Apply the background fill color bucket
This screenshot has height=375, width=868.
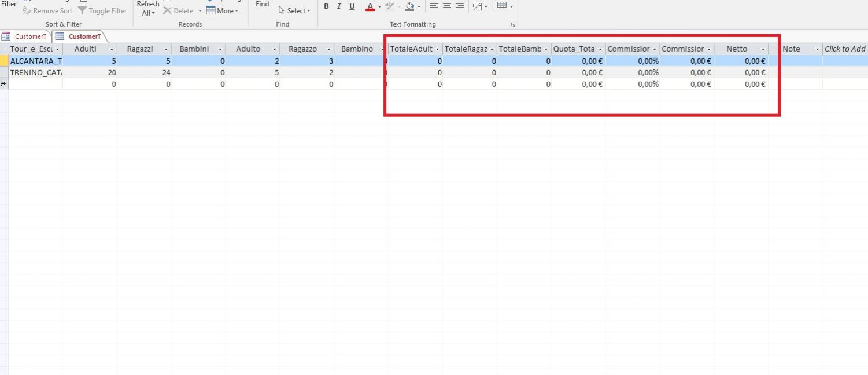pos(409,7)
